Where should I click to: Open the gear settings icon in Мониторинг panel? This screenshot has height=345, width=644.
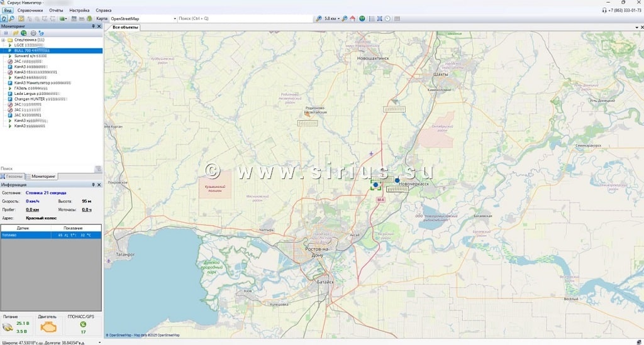33,33
